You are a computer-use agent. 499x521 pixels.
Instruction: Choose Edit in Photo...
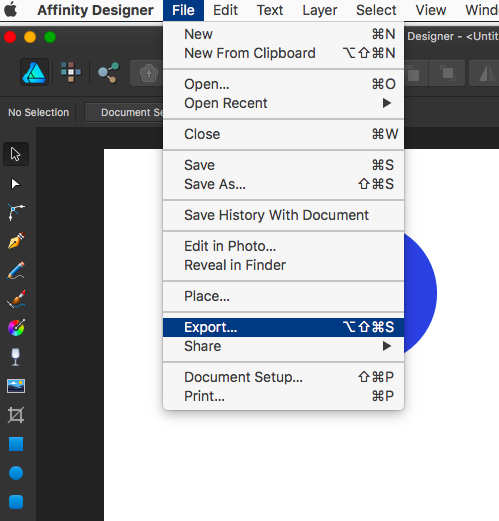point(283,246)
